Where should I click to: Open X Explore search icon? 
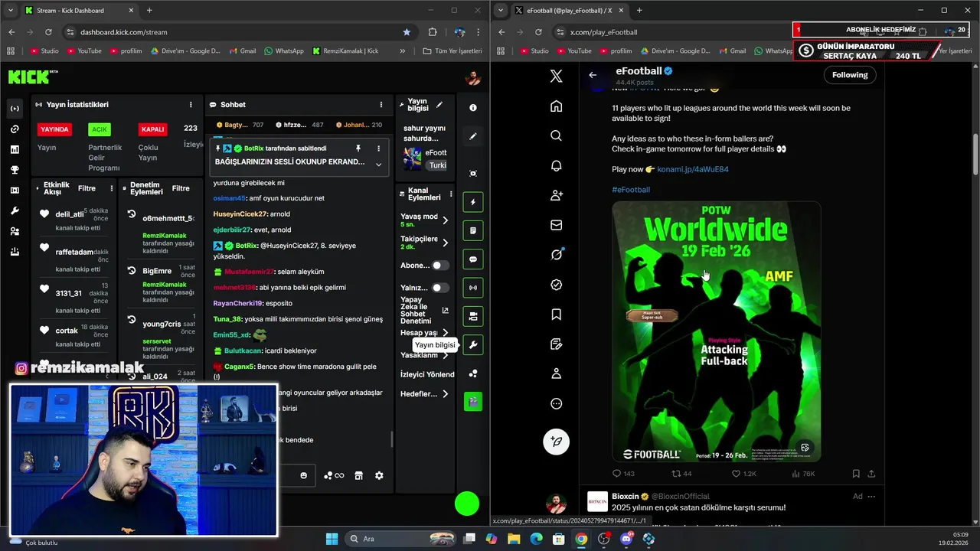(x=557, y=135)
